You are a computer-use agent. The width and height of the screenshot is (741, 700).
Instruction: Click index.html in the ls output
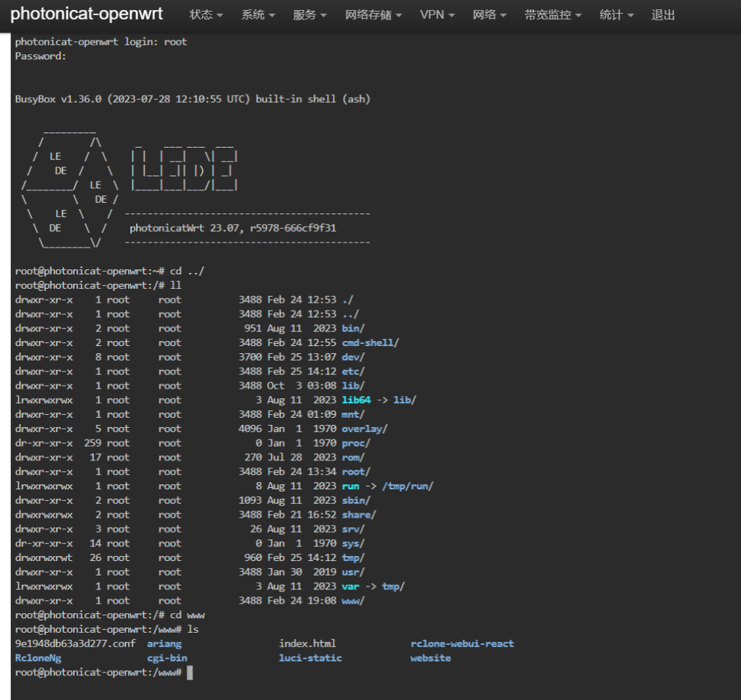click(308, 644)
